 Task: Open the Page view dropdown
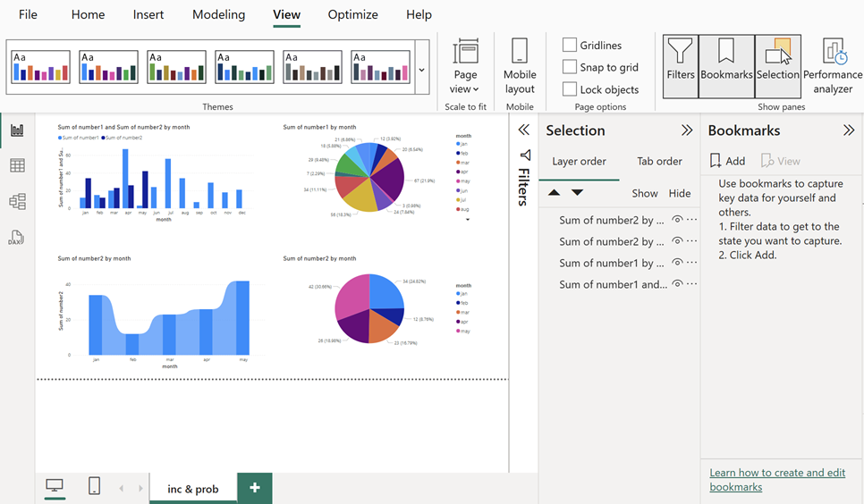[x=465, y=66]
